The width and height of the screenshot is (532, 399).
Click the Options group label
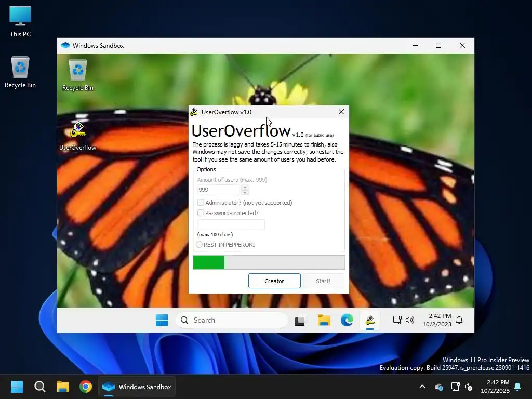point(206,169)
